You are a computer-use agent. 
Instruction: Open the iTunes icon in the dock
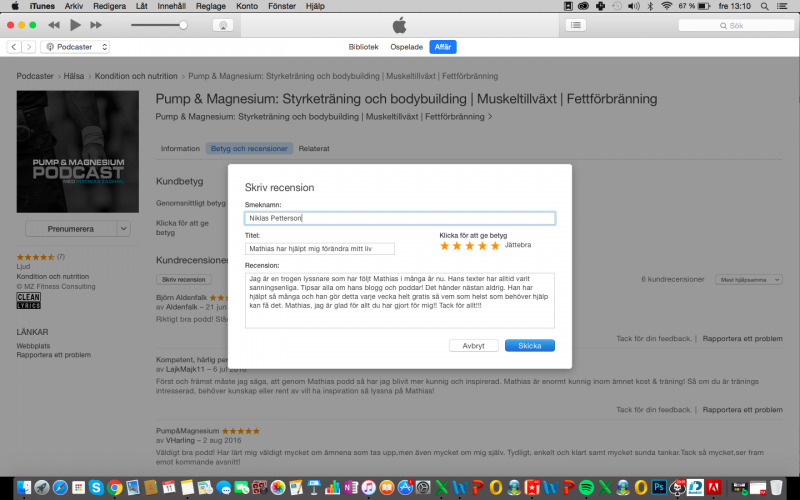[368, 487]
